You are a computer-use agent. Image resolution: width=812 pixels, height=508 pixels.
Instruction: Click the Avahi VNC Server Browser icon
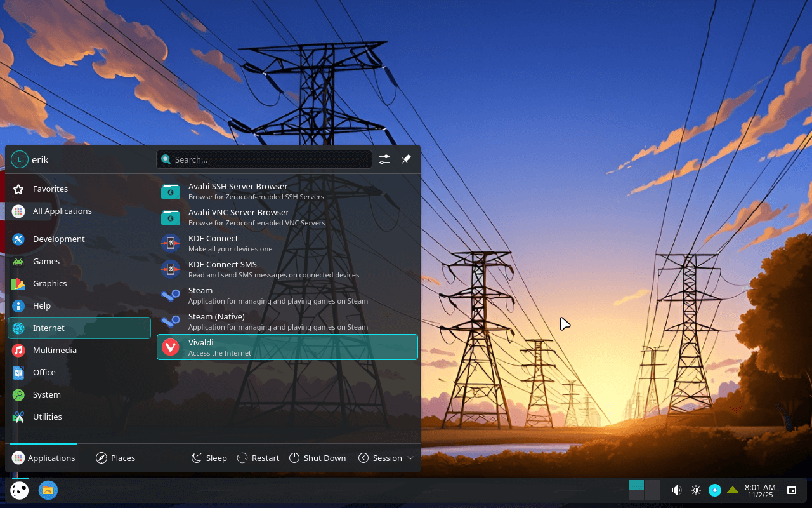point(170,217)
